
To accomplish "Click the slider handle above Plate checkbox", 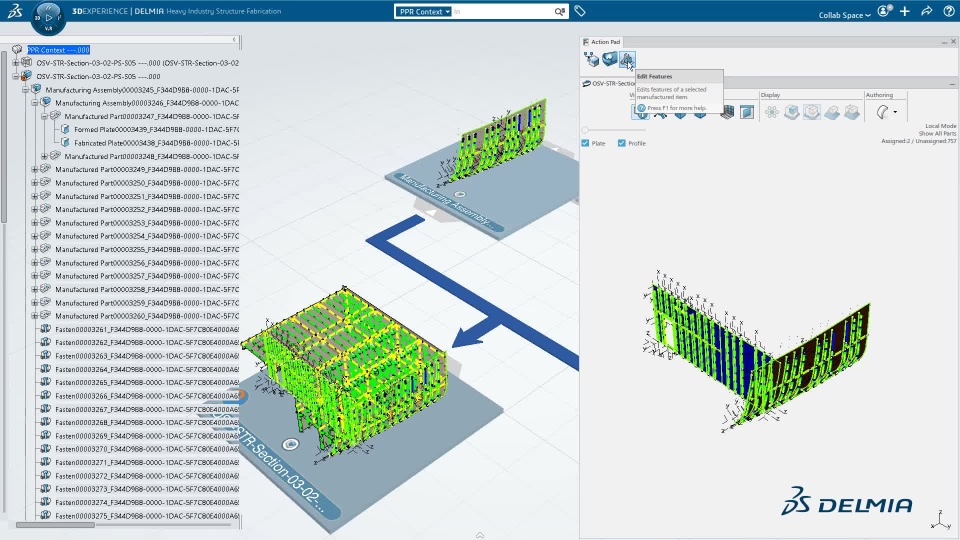I will [585, 130].
